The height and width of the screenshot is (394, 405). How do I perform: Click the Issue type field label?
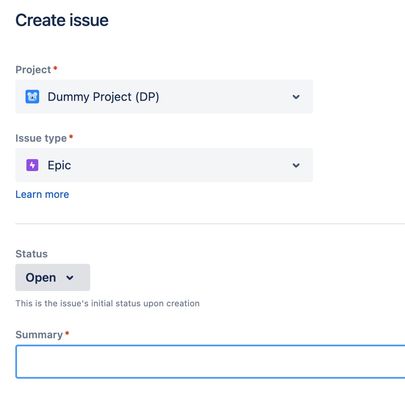click(41, 138)
